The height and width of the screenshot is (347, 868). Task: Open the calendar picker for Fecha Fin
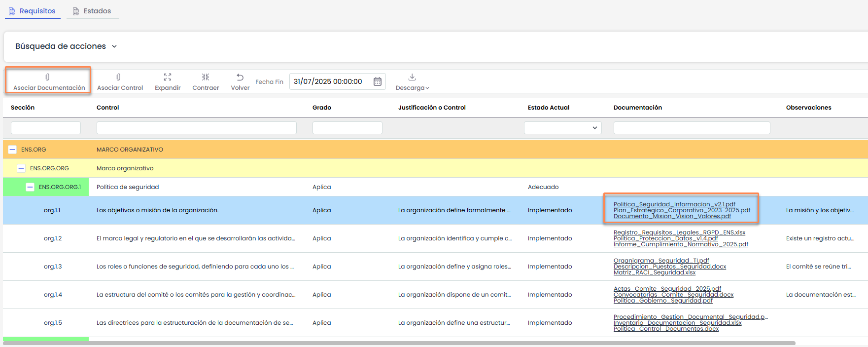[378, 81]
